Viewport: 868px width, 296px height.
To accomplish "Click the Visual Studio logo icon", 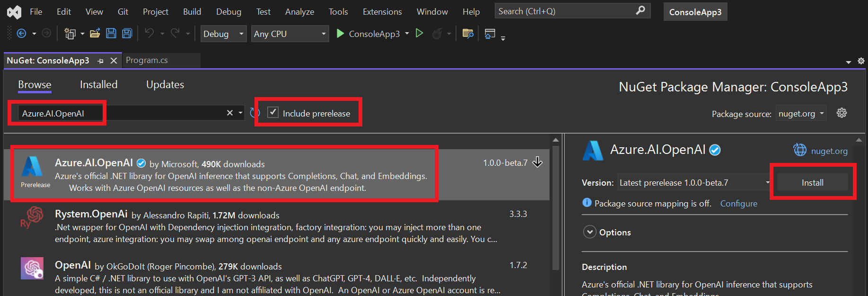I will coord(14,12).
